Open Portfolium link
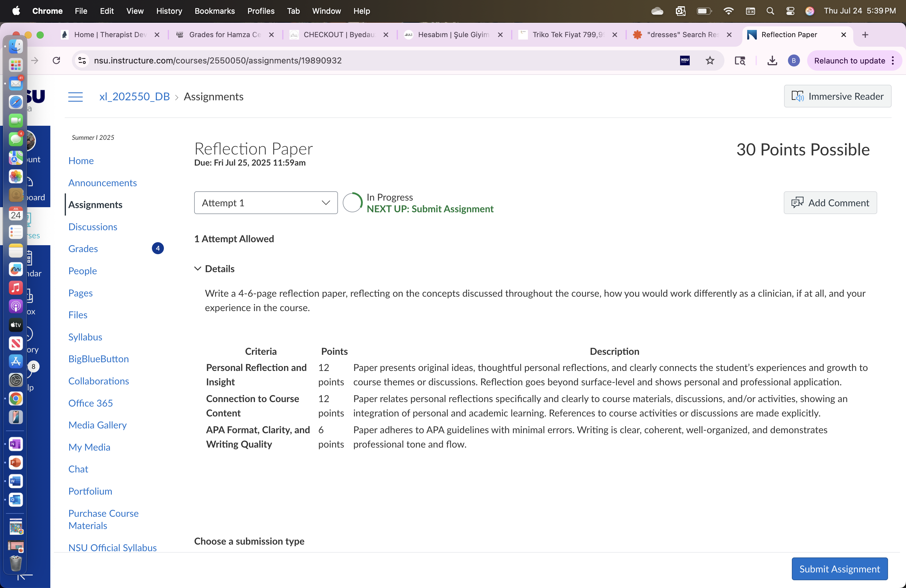Viewport: 906px width, 588px height. [90, 491]
